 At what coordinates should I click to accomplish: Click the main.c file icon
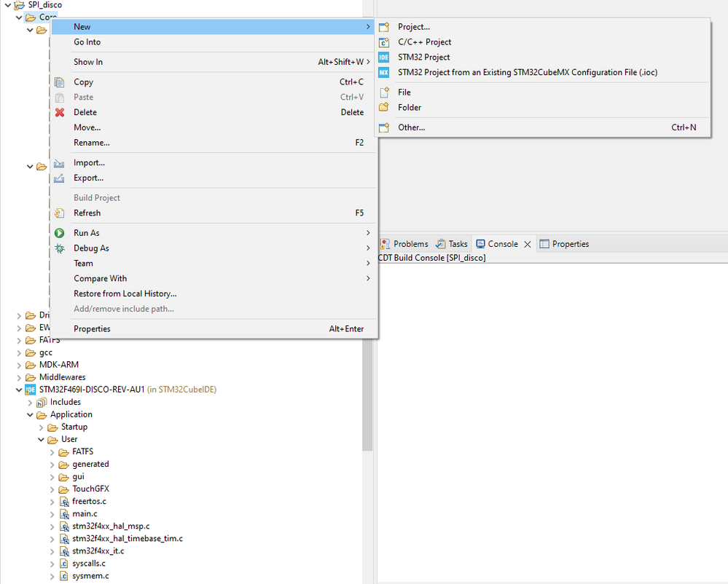[64, 514]
